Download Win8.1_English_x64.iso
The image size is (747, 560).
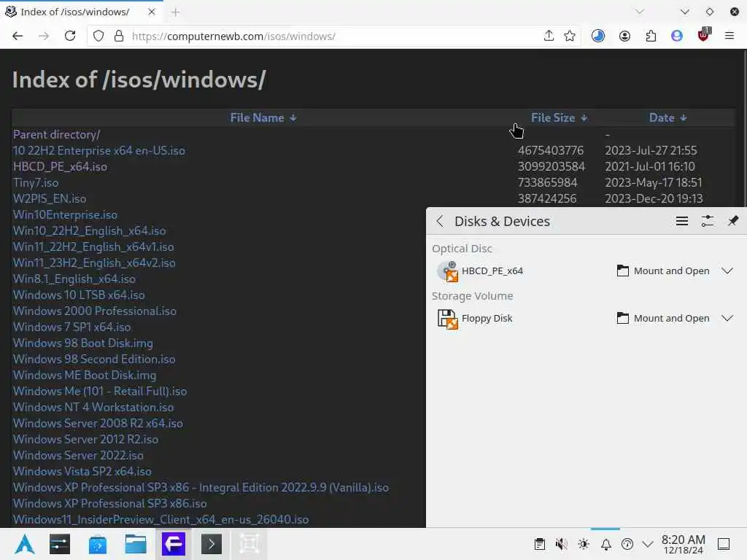74,279
